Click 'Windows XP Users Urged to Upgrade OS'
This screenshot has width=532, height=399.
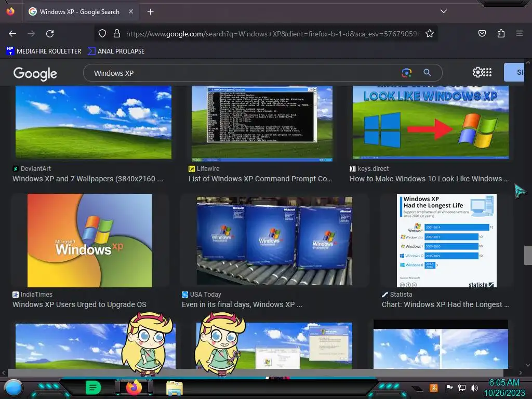point(79,304)
